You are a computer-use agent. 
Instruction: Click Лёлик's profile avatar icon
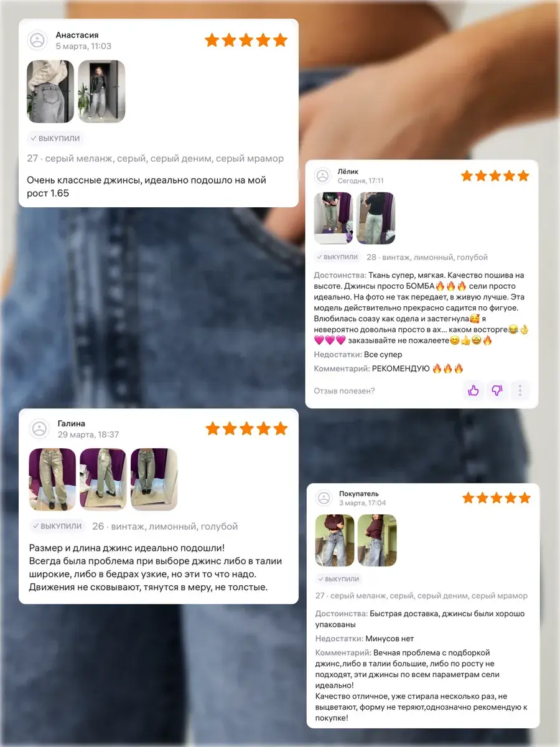(322, 176)
